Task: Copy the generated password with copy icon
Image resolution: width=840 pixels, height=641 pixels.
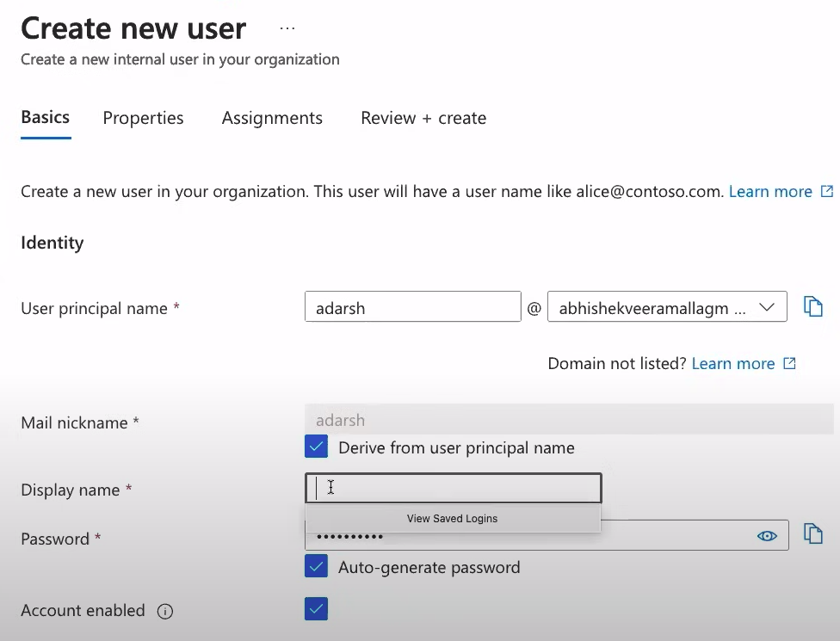Action: coord(813,533)
